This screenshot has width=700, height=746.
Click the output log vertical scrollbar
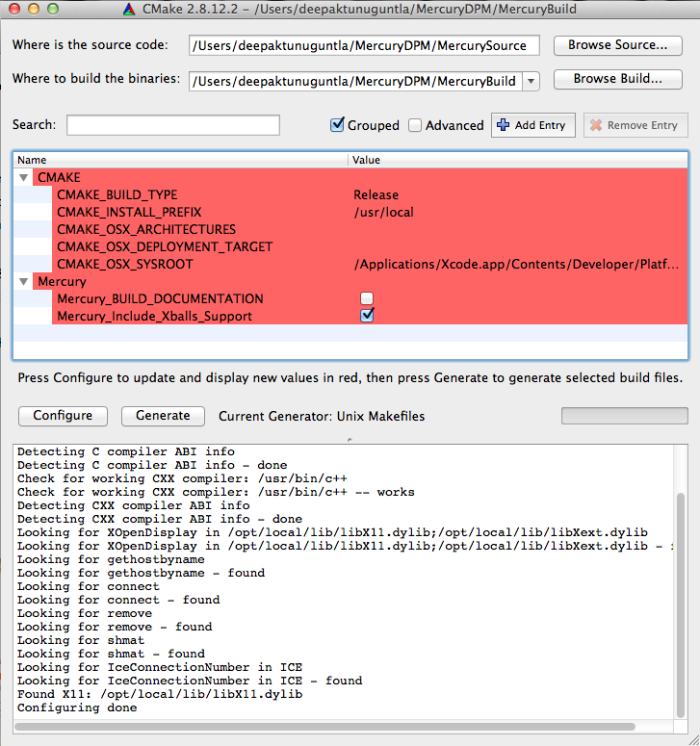point(681,605)
